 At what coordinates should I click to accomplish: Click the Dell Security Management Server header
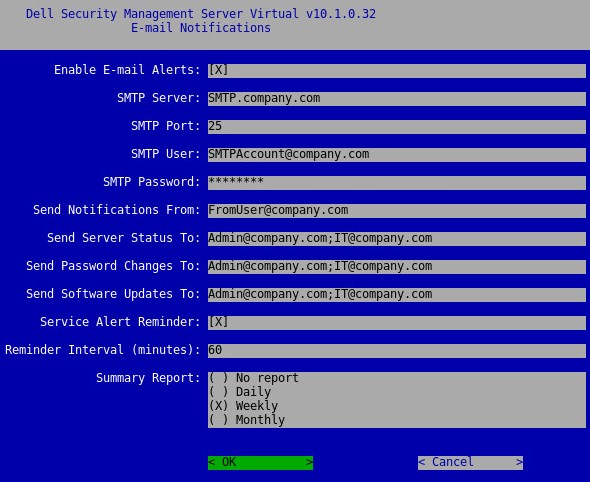tap(201, 14)
